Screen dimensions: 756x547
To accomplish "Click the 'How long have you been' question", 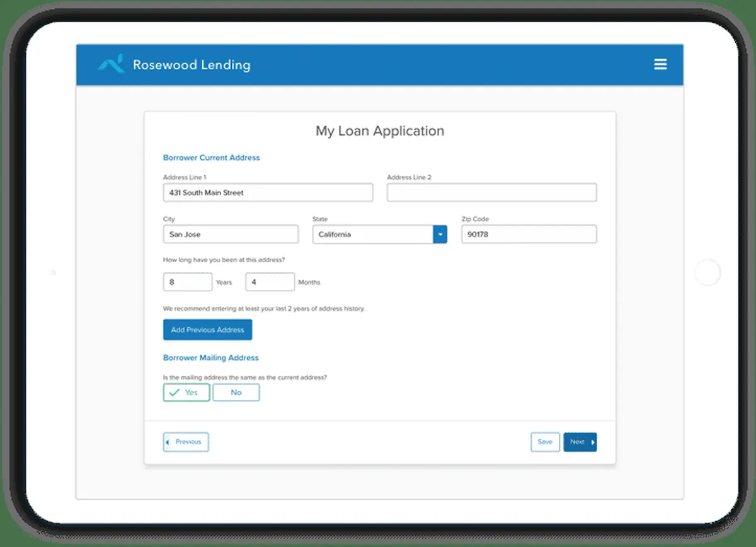I will (224, 260).
